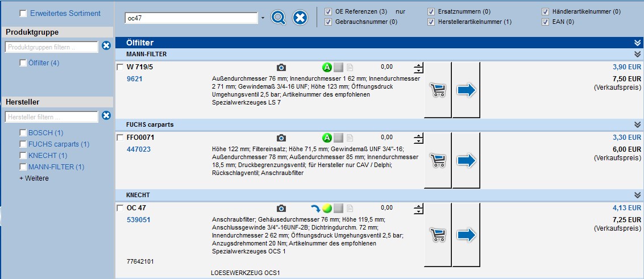The width and height of the screenshot is (644, 279).
Task: Open the document icon for W 719/5
Action: point(350,68)
